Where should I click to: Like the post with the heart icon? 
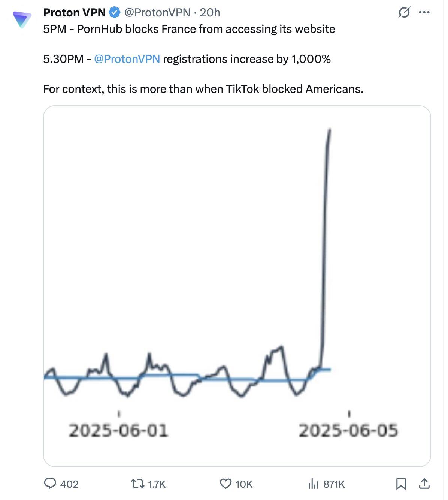(x=225, y=484)
